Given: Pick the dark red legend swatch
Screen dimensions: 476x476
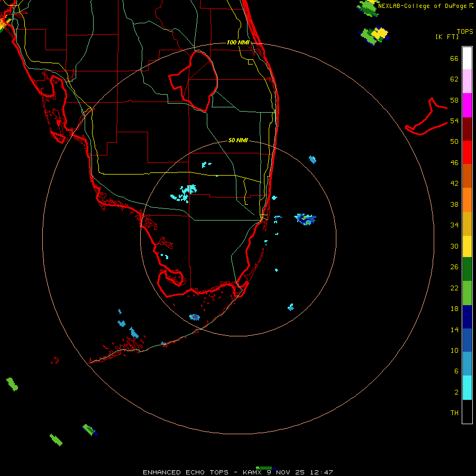Looking at the screenshot, I should [x=467, y=129].
